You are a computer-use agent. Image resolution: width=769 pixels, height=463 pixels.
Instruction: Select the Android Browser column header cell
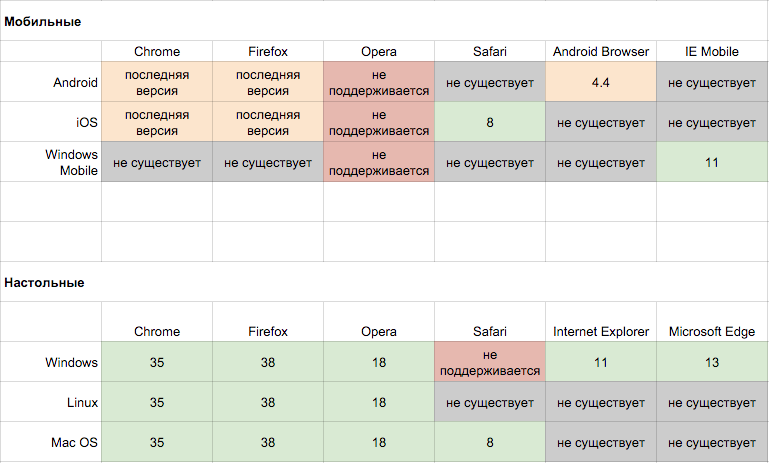(600, 51)
